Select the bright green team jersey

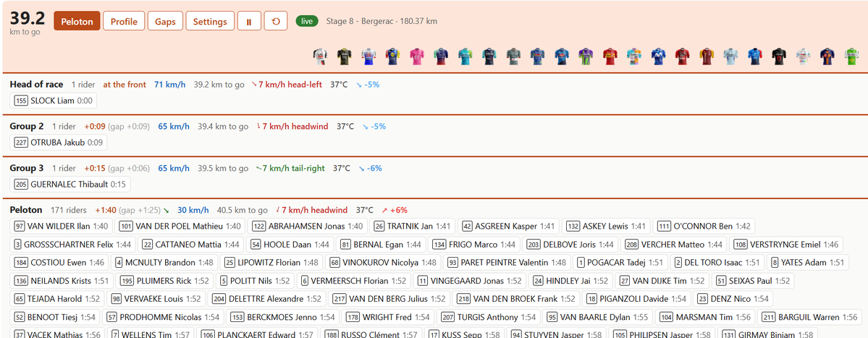(851, 56)
